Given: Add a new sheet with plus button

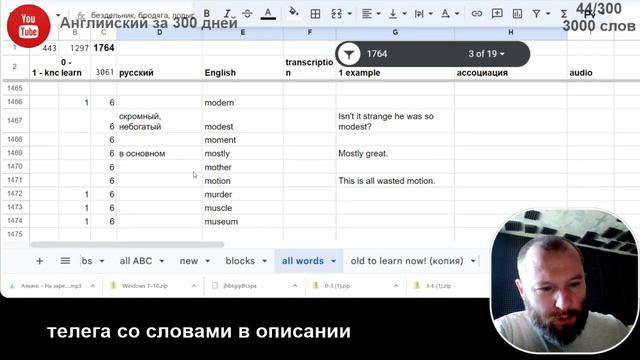Looking at the screenshot, I should pyautogui.click(x=40, y=261).
